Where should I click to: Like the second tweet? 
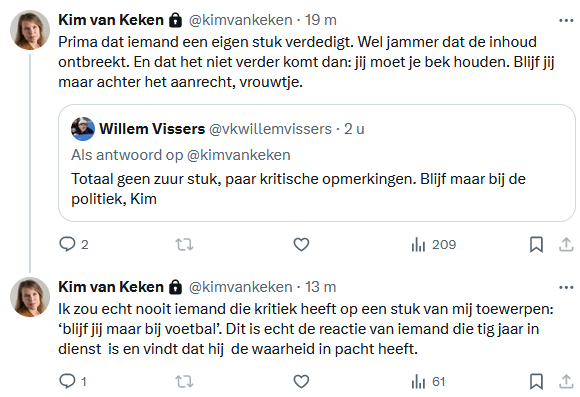click(x=301, y=381)
